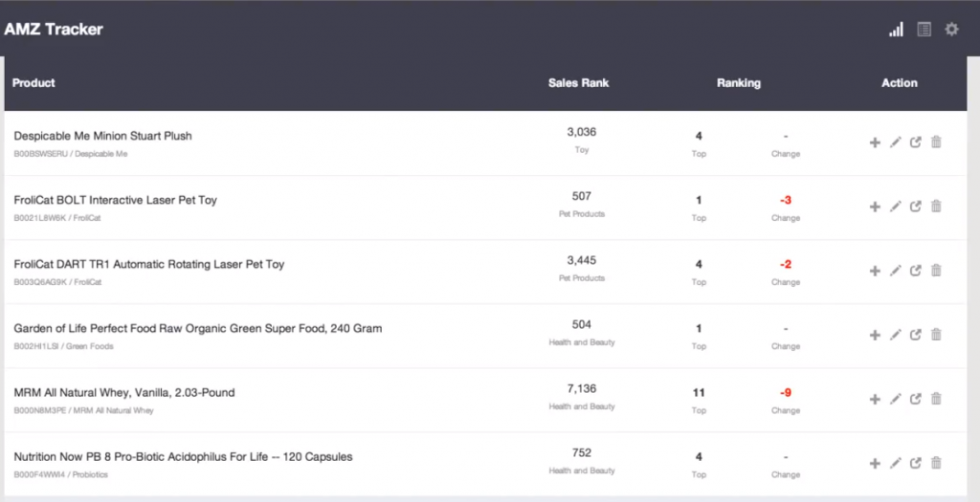Image resolution: width=980 pixels, height=502 pixels.
Task: Click the Sales Rank column header
Action: tap(578, 83)
